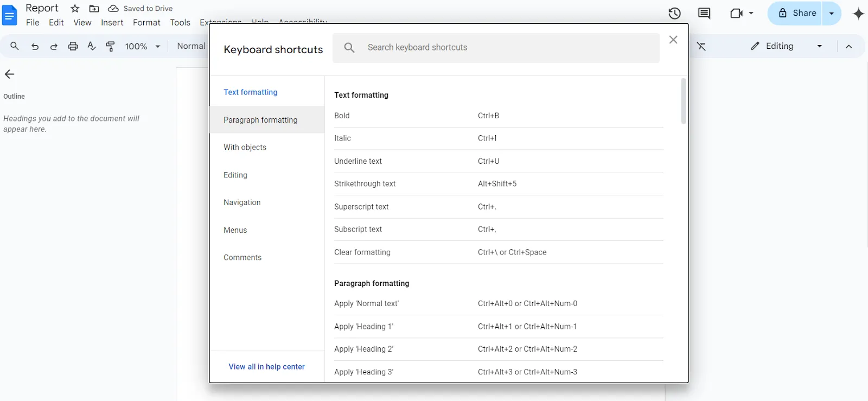Click the search icon in shortcuts dialog
868x401 pixels.
(349, 48)
